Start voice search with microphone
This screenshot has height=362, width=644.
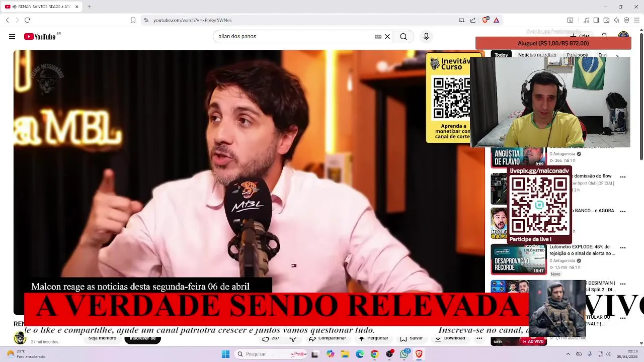(426, 36)
